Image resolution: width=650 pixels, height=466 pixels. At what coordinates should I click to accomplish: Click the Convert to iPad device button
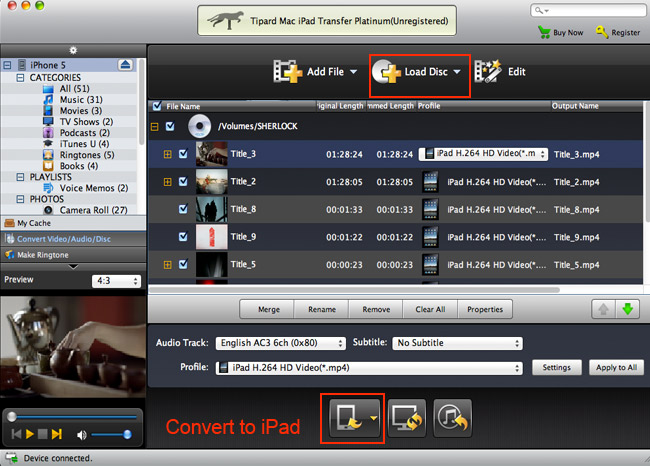(x=352, y=418)
